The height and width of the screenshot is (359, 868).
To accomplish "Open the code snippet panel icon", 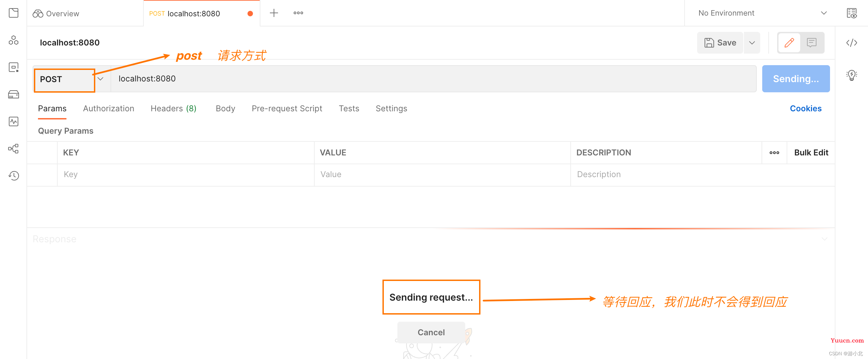I will point(851,43).
